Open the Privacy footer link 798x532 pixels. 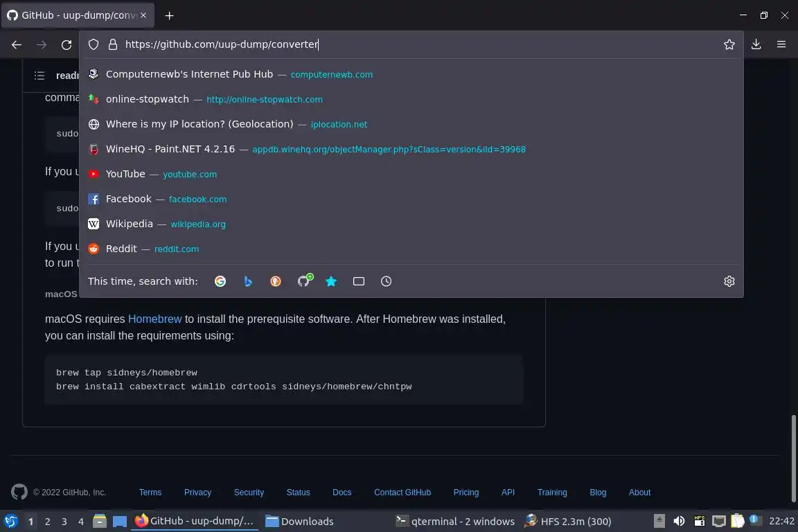[x=197, y=493]
